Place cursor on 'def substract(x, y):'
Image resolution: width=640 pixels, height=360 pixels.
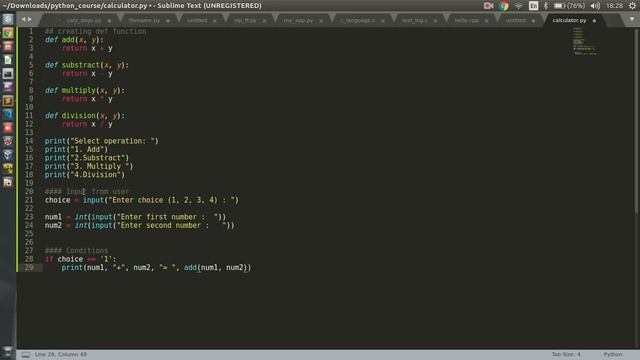[87, 65]
